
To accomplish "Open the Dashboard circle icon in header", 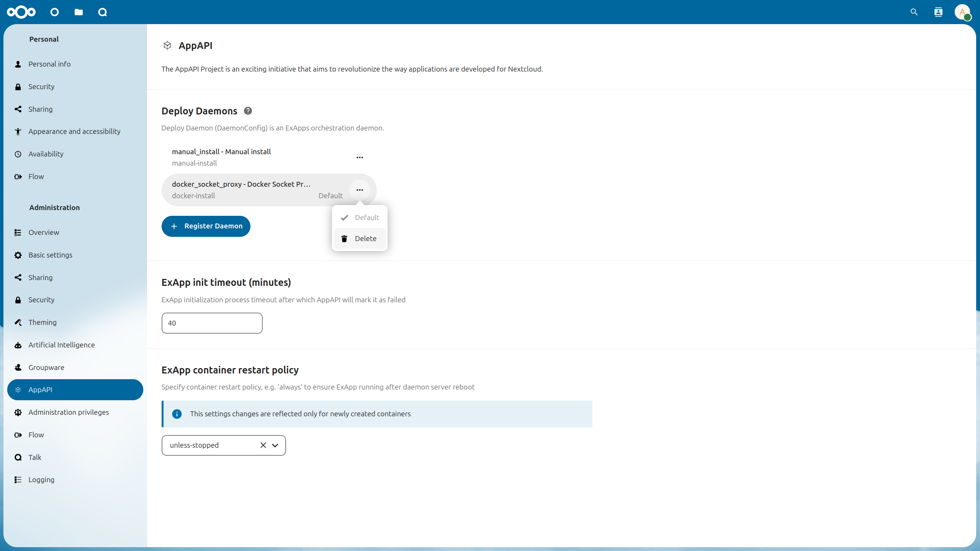I will click(54, 12).
